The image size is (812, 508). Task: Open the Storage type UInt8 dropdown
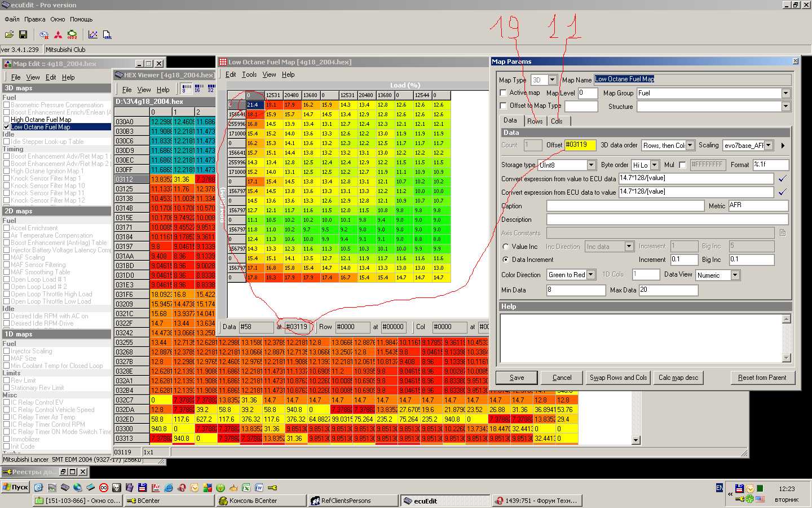click(x=591, y=165)
